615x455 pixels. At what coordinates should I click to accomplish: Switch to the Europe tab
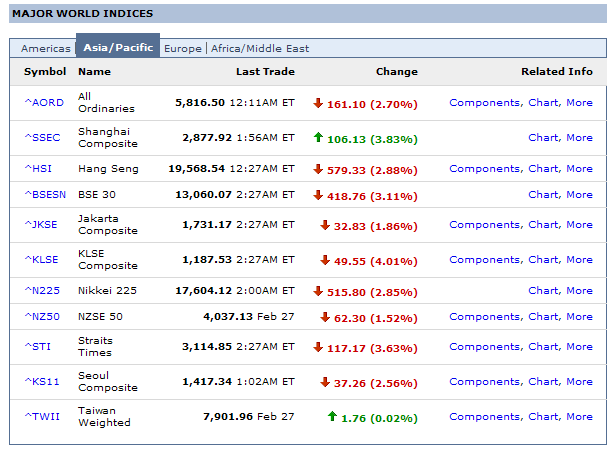tap(182, 48)
